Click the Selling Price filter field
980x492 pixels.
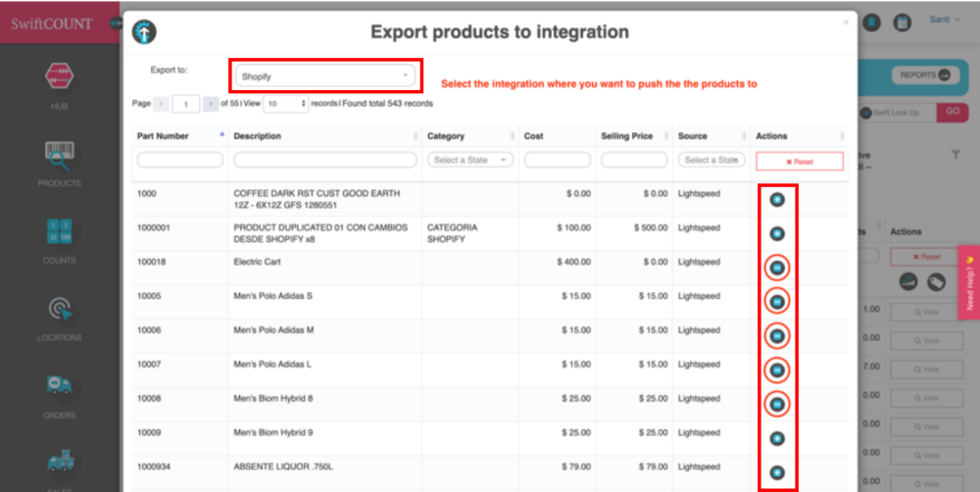click(634, 160)
